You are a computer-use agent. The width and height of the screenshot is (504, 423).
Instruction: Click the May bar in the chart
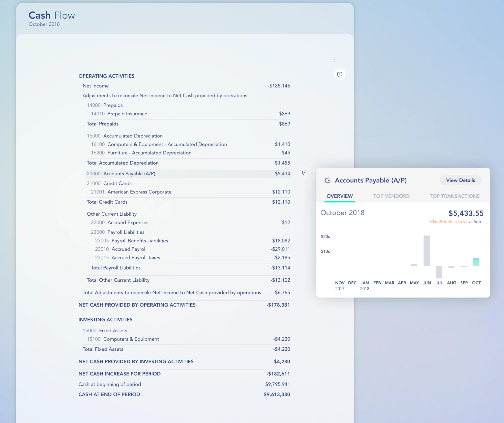(414, 265)
